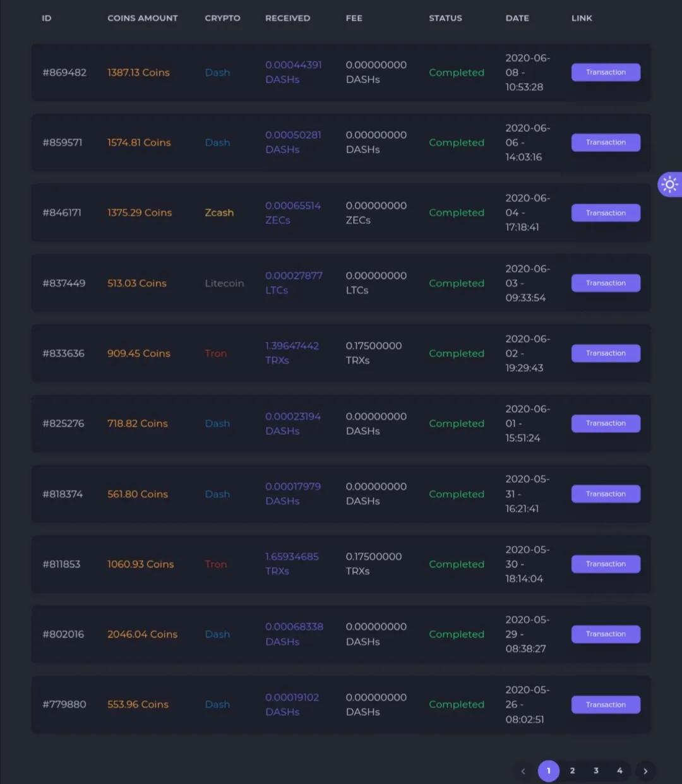Open Transaction button for Tron withdrawal #833636

606,353
